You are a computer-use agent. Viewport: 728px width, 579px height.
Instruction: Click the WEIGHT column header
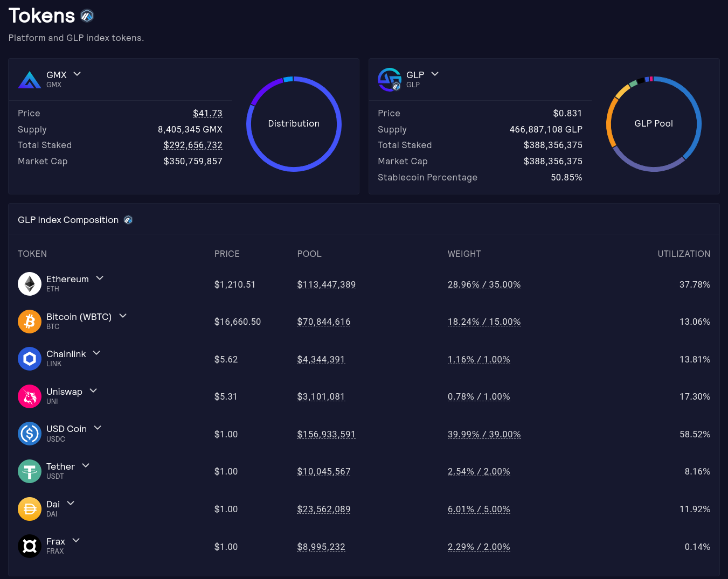(464, 254)
